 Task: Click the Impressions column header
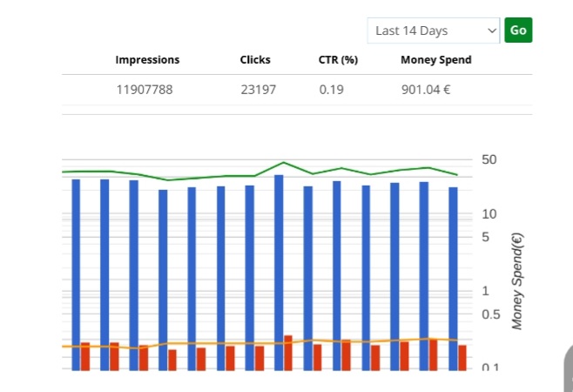pos(147,60)
